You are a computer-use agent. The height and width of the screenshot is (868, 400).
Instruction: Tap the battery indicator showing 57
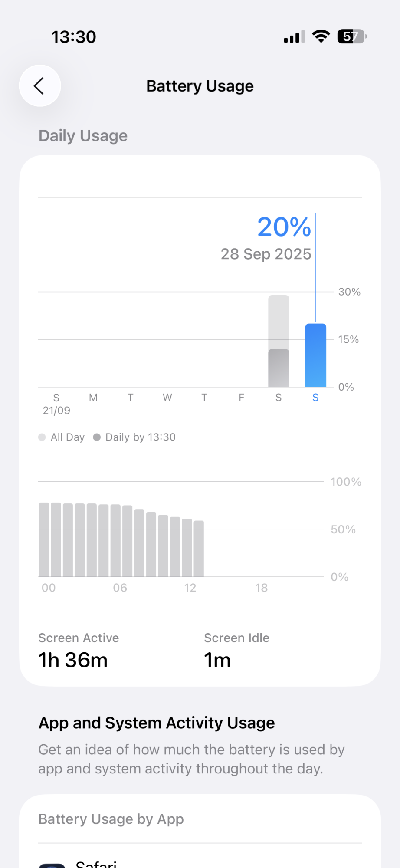(x=352, y=36)
